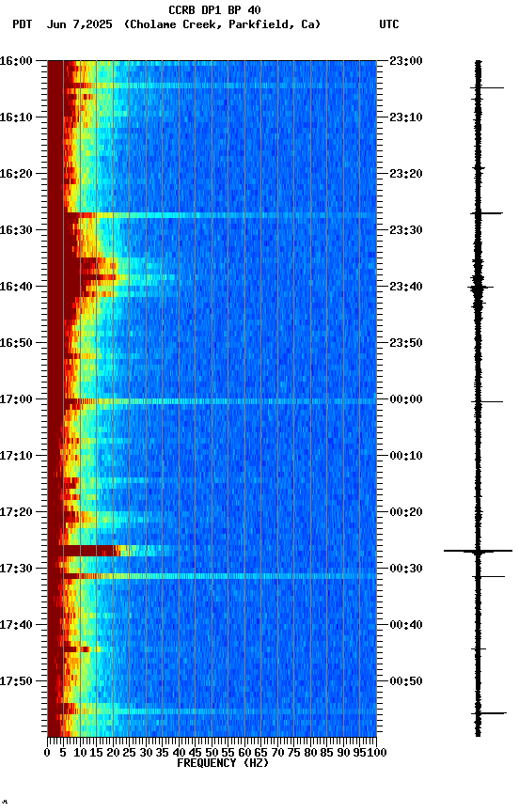This screenshot has height=812, width=519.
Task: Click the 00:50 UTC time label
Action: click(406, 681)
